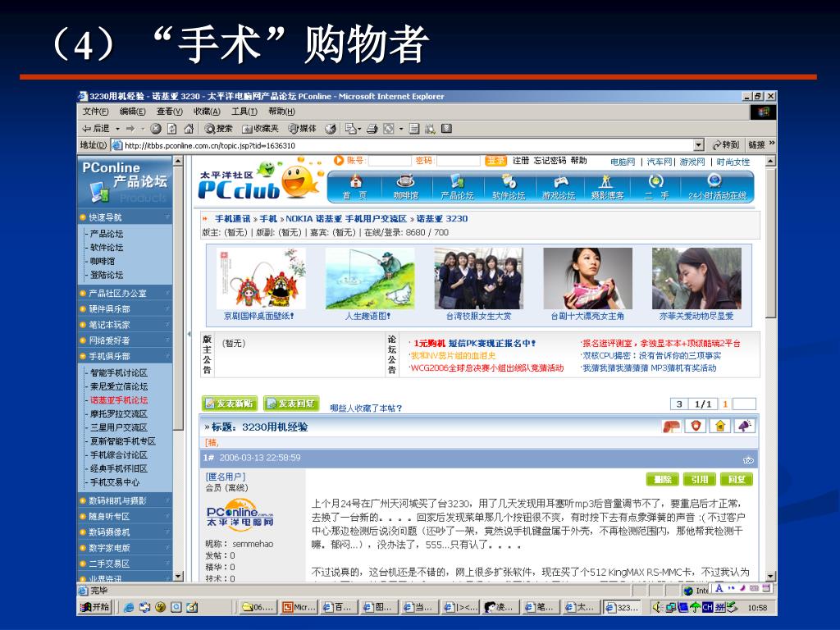Open the 注册 register link
This screenshot has width=840, height=630.
pyautogui.click(x=521, y=160)
